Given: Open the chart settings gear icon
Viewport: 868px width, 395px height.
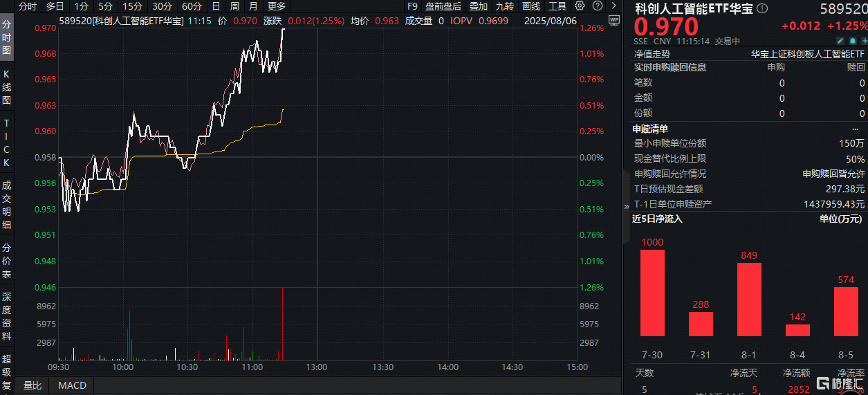Looking at the screenshot, I should 580,6.
